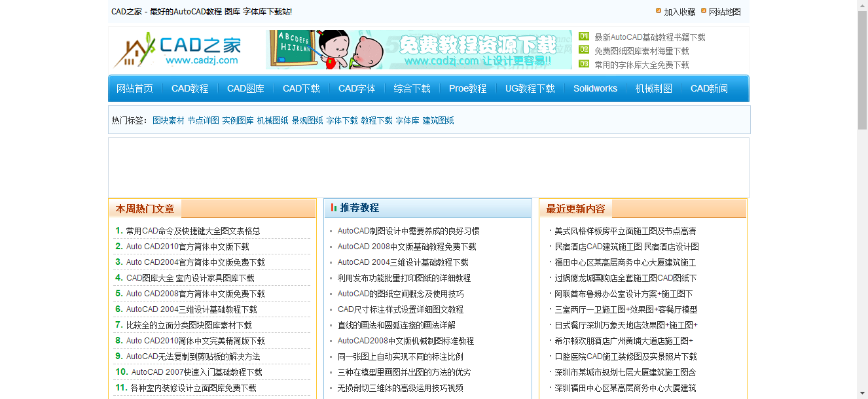Open 直线的画法和圆弧连接的画法详解
The width and height of the screenshot is (868, 399).
point(397,325)
